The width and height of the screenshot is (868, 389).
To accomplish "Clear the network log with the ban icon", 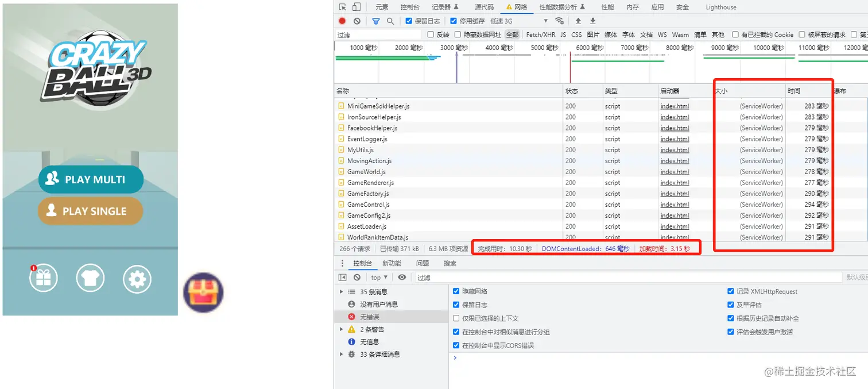I will [x=357, y=21].
